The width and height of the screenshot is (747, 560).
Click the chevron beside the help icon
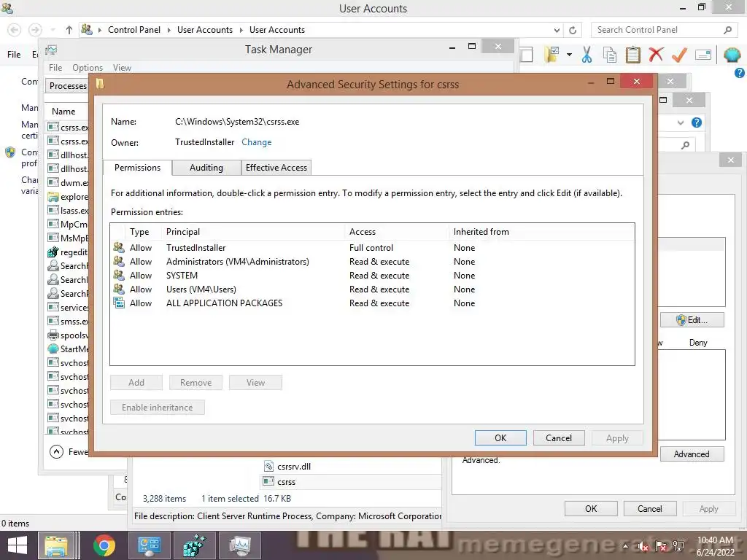click(681, 122)
